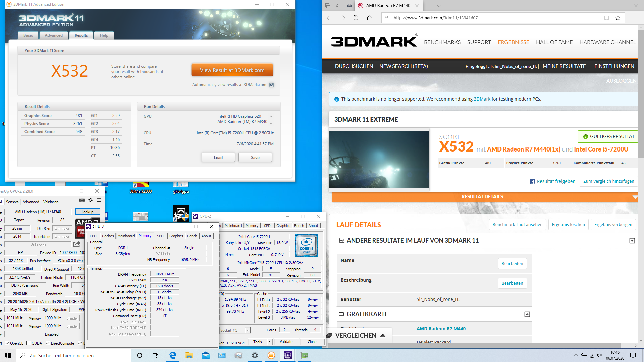Screen dimensions: 644x362
Task: Toggle the CUDA checkbox in GPU-Z
Action: 29,343
